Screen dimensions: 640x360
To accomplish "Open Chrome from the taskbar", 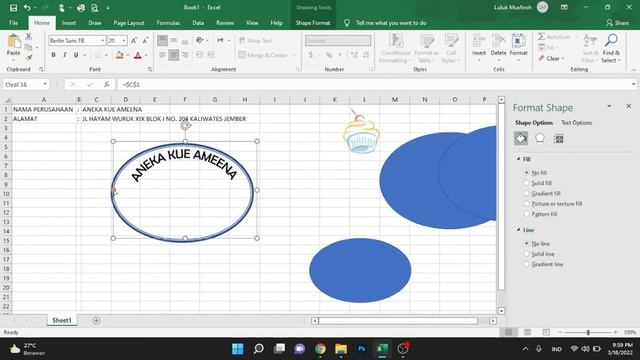I will click(x=320, y=349).
